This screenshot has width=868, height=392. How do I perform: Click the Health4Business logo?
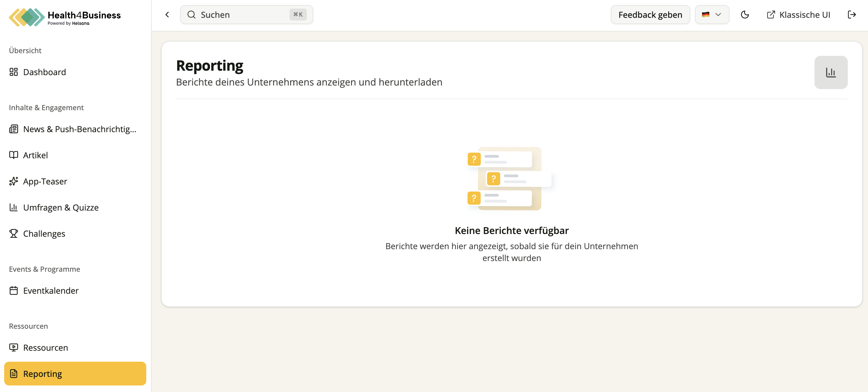click(x=65, y=17)
